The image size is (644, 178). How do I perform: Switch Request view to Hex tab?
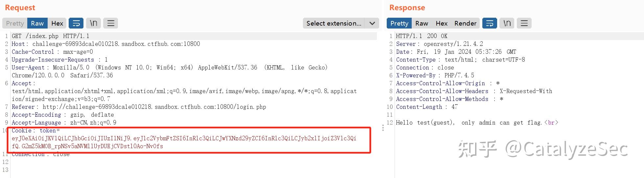57,23
